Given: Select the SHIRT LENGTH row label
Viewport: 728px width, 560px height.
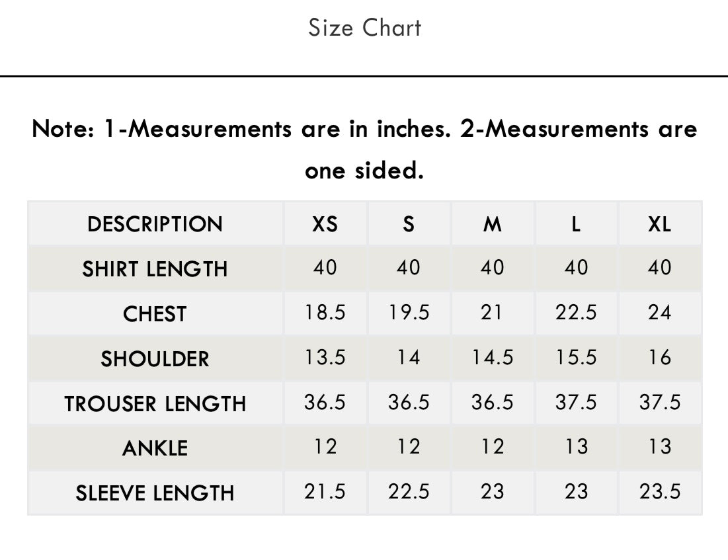Looking at the screenshot, I should [155, 269].
